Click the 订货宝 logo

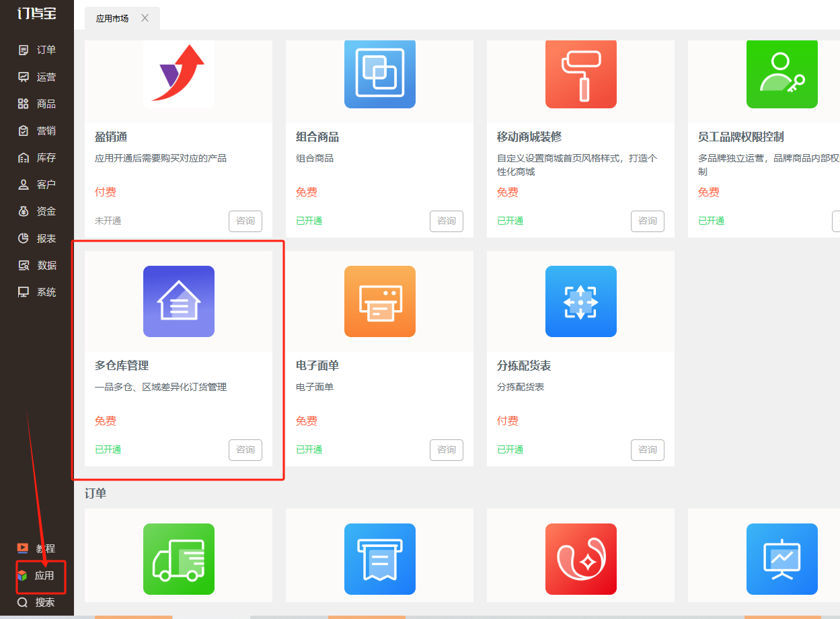[37, 13]
